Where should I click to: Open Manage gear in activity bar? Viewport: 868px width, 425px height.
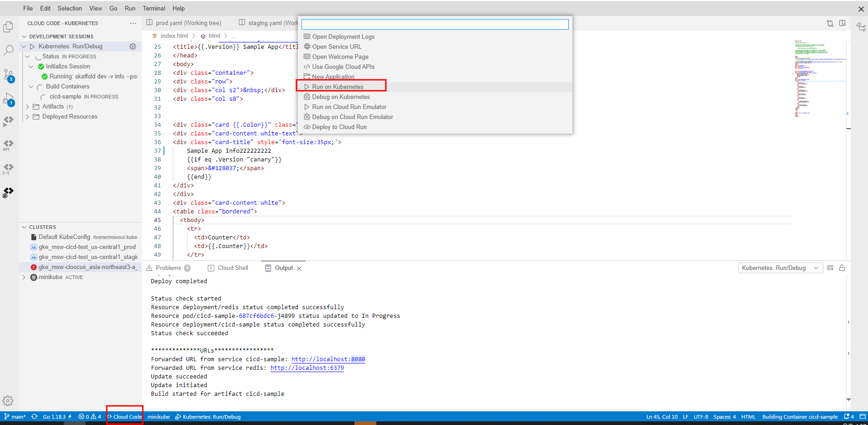[x=8, y=401]
